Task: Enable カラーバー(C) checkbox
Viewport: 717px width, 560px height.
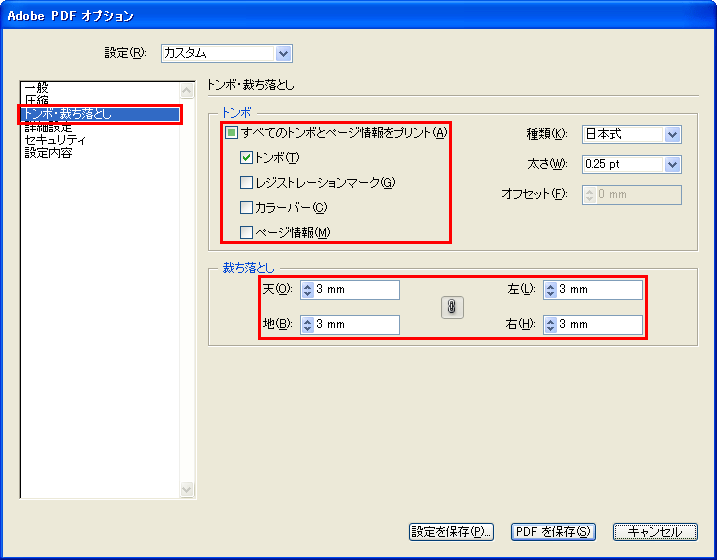Action: click(246, 208)
